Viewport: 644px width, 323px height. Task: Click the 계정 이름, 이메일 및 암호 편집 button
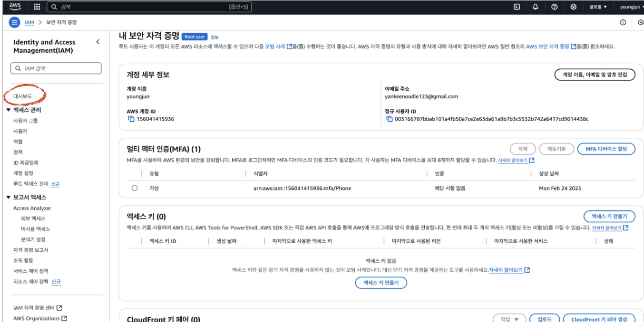(x=595, y=75)
